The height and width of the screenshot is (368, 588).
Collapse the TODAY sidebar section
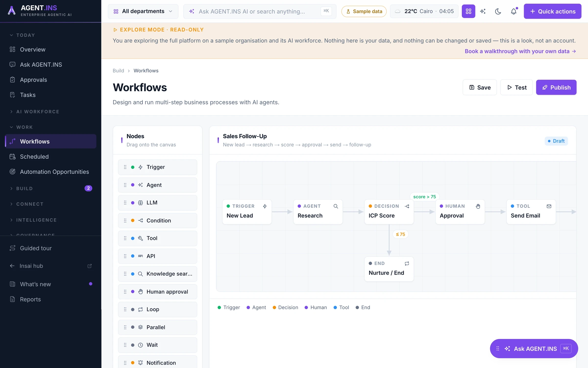coord(23,35)
